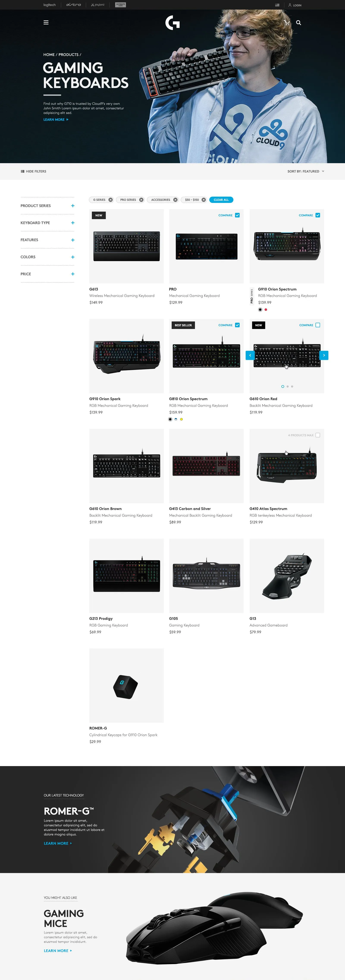Click previous image arrow on G610 Orion Red
Image resolution: width=345 pixels, height=980 pixels.
[250, 355]
